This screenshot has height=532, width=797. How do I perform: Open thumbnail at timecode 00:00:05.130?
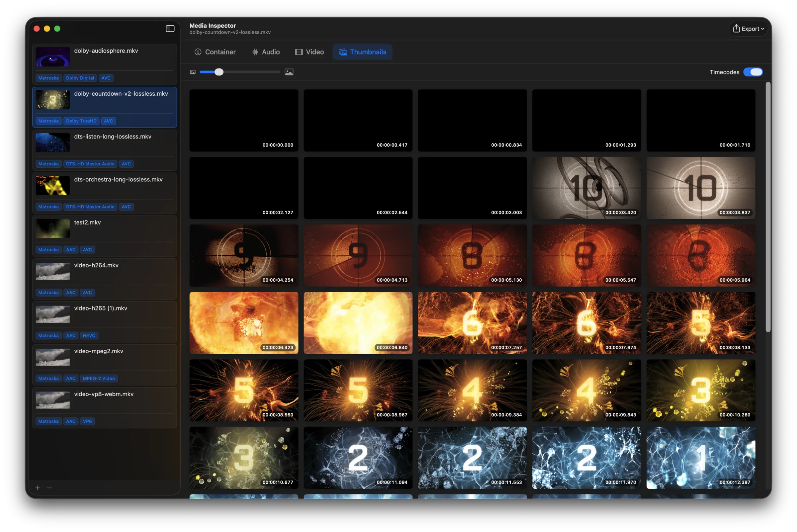pyautogui.click(x=472, y=255)
